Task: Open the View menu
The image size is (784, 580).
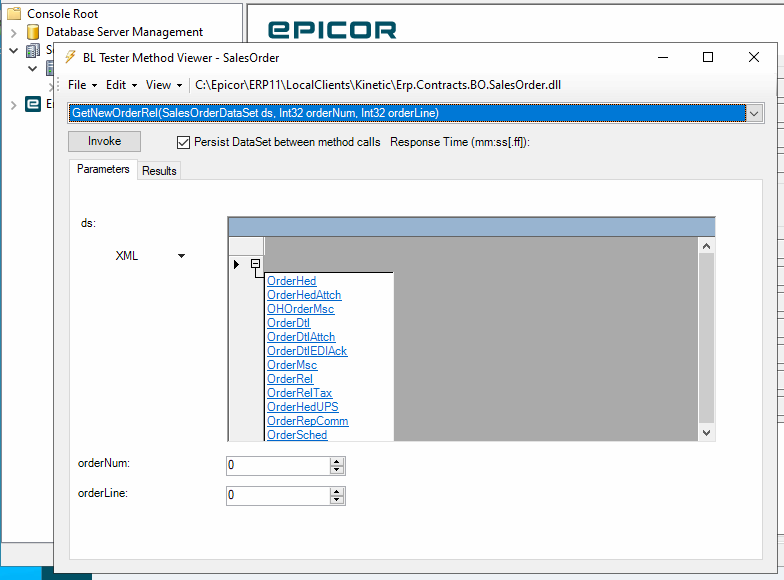Action: pyautogui.click(x=164, y=85)
